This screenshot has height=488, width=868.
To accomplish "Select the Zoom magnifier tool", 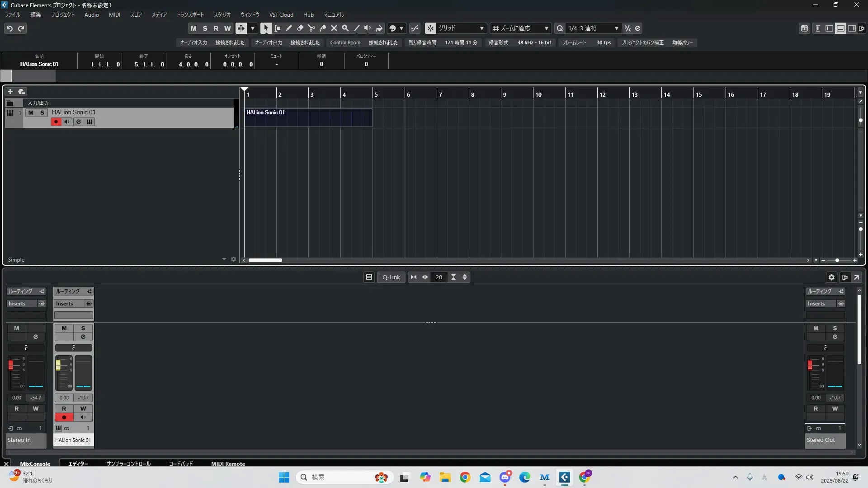I will (x=345, y=28).
